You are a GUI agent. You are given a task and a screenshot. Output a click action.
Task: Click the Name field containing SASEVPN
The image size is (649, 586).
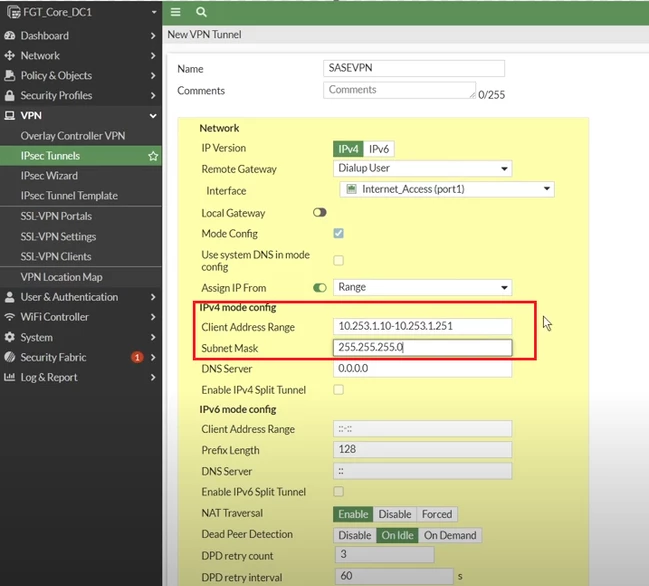click(414, 68)
